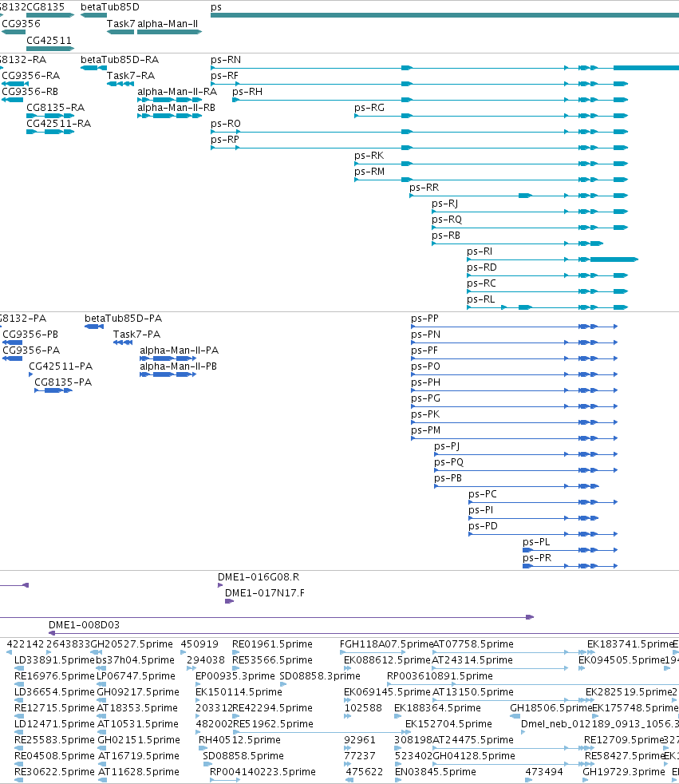Select transcript ps-RL
Viewport: 679px width, 784px height.
coord(480,299)
